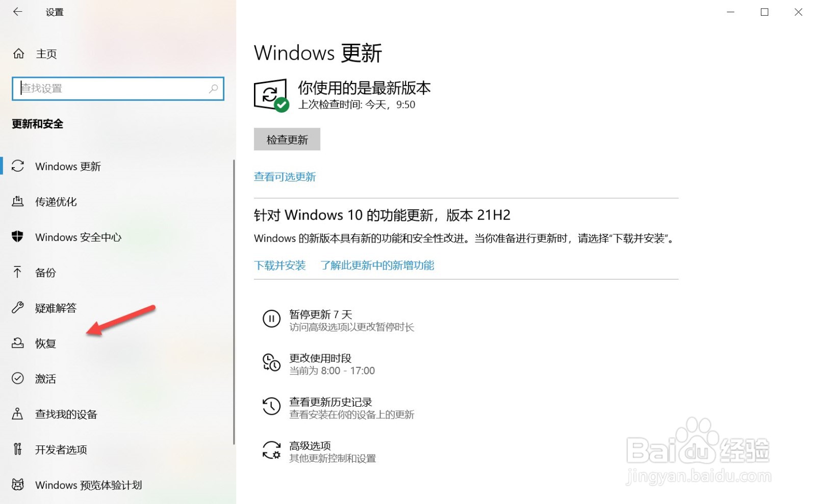
Task: Open the 主页 home page
Action: (x=46, y=54)
